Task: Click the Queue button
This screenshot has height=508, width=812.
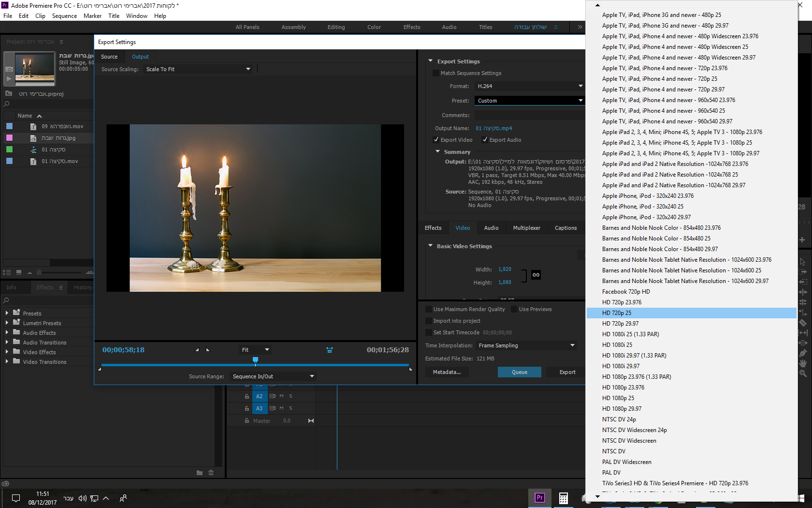Action: pos(519,372)
